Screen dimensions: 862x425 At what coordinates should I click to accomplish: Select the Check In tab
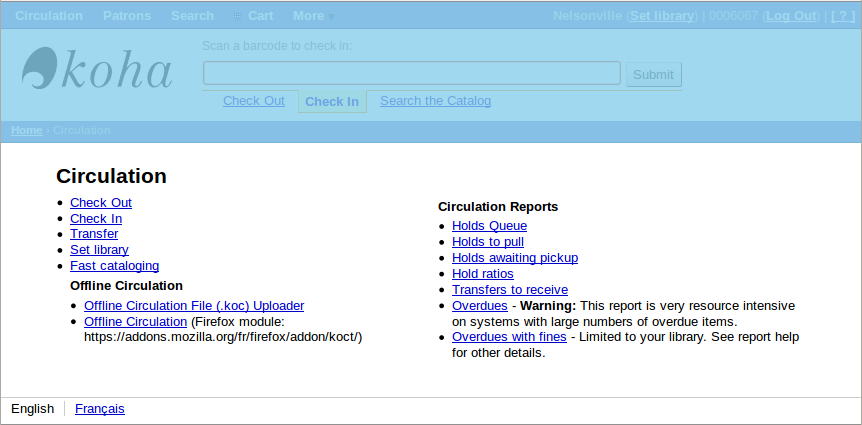pyautogui.click(x=332, y=102)
